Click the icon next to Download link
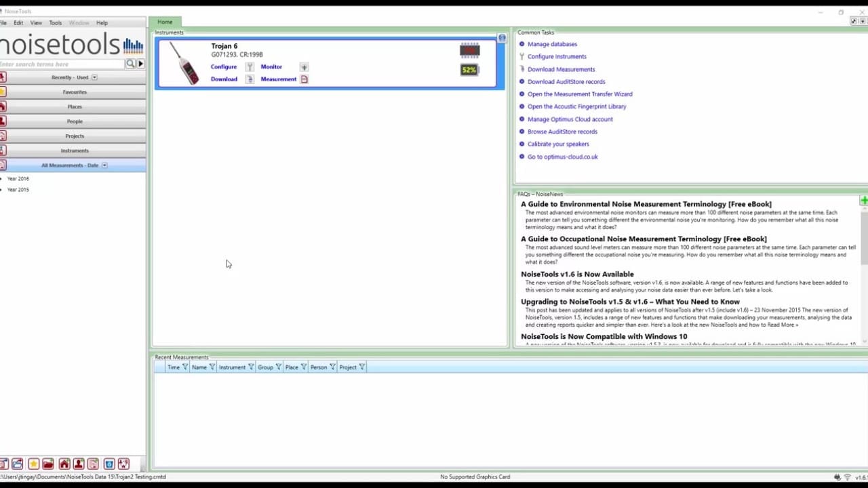Image resolution: width=868 pixels, height=488 pixels. 250,79
